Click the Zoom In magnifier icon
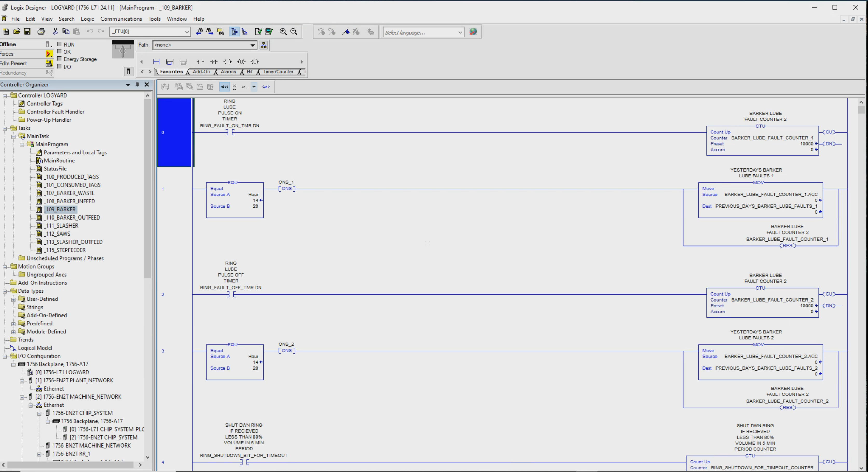 pos(283,31)
